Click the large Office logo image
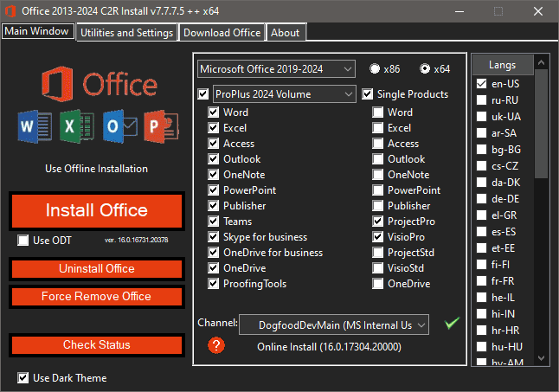Viewport: 559px width, 392px height. (100, 84)
